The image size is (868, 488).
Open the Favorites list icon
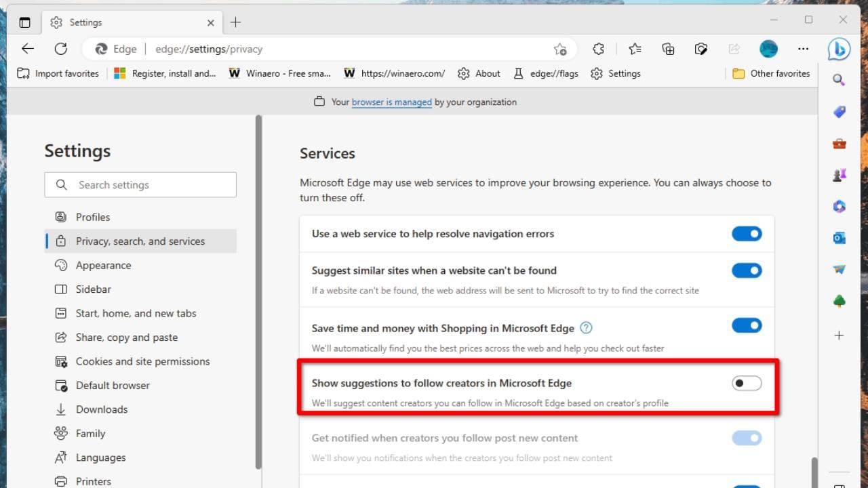click(635, 49)
